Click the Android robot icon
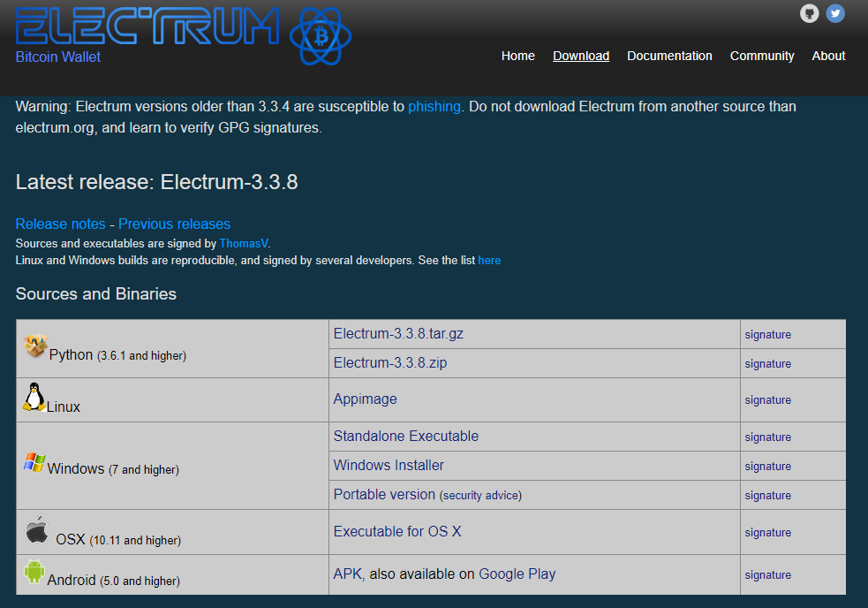 (34, 572)
